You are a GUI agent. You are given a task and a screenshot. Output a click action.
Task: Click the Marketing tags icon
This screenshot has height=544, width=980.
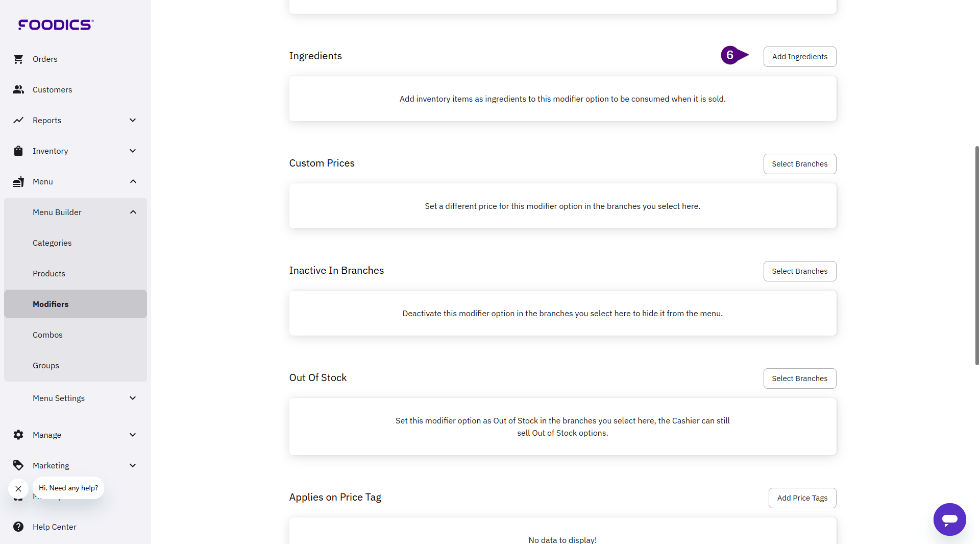click(18, 466)
